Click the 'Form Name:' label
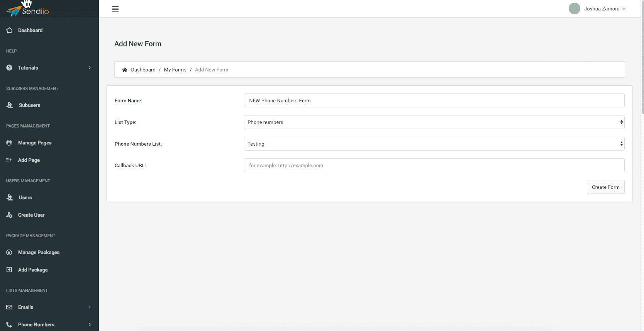The width and height of the screenshot is (644, 331). pos(129,100)
